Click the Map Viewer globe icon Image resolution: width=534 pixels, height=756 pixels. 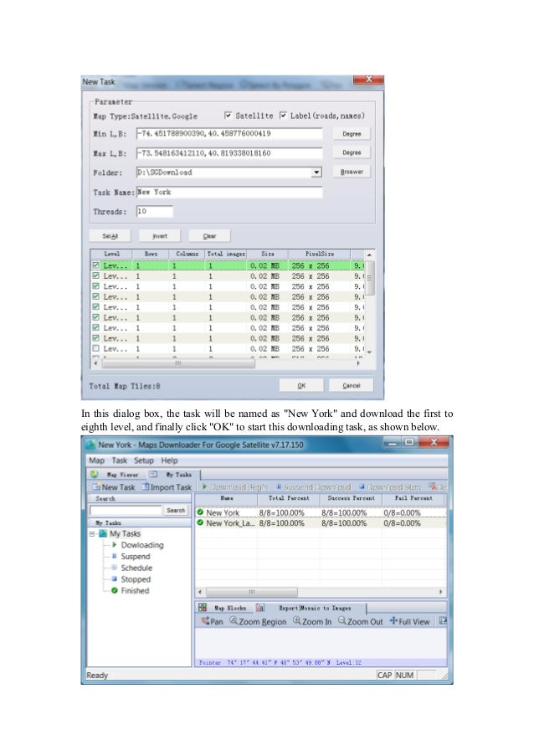94,475
